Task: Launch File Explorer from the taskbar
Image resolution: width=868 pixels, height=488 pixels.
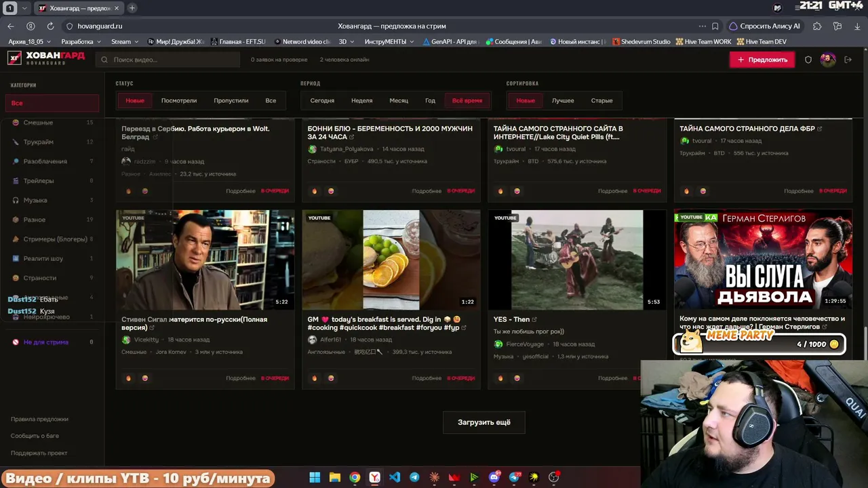Action: (x=334, y=477)
